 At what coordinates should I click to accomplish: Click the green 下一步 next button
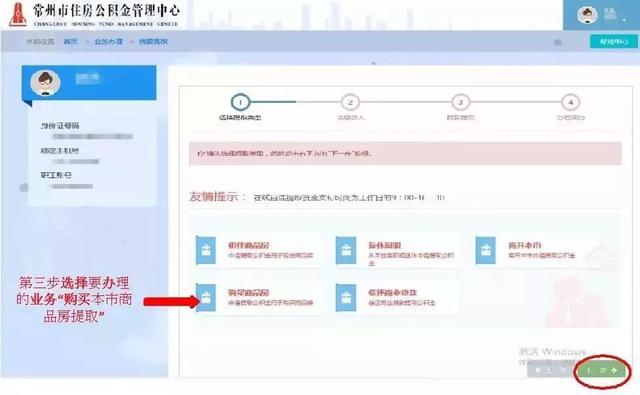(x=601, y=370)
